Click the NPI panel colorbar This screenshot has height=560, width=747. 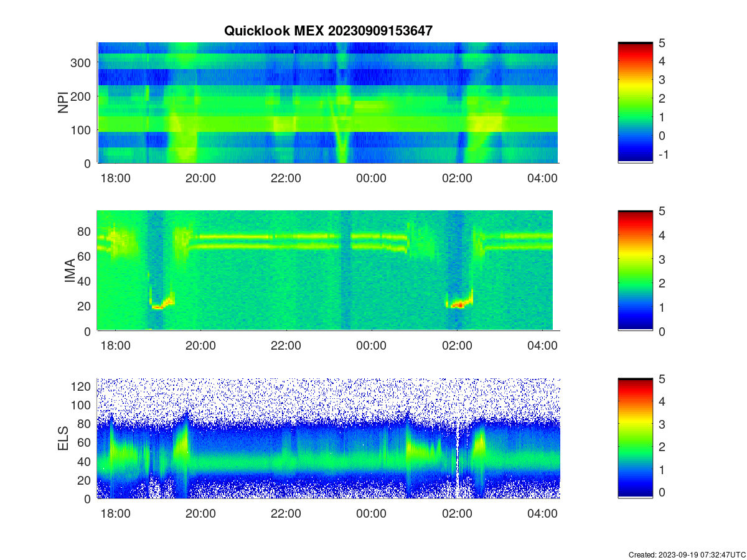pos(636,103)
